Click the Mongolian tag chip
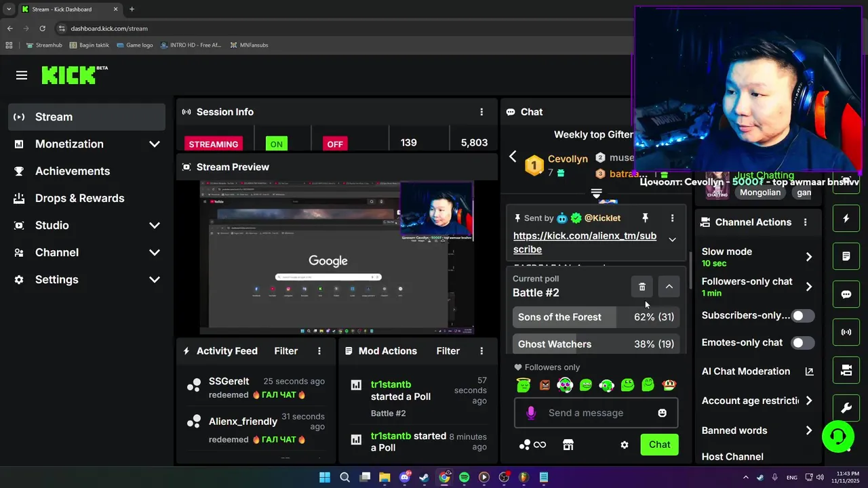The width and height of the screenshot is (868, 488). coord(760,192)
